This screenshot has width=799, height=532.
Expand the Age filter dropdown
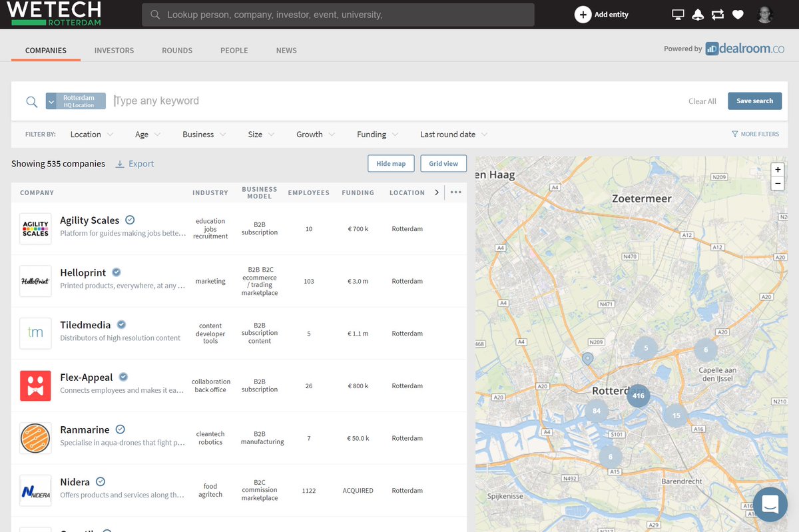tap(148, 134)
